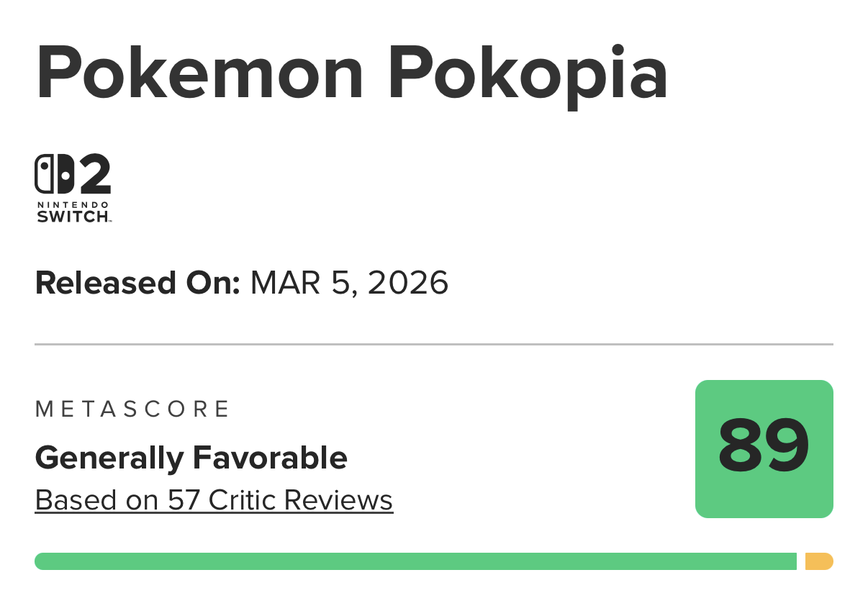Screen dimensions: 868x611
Task: Click the "Released On:" label
Action: pyautogui.click(x=137, y=283)
